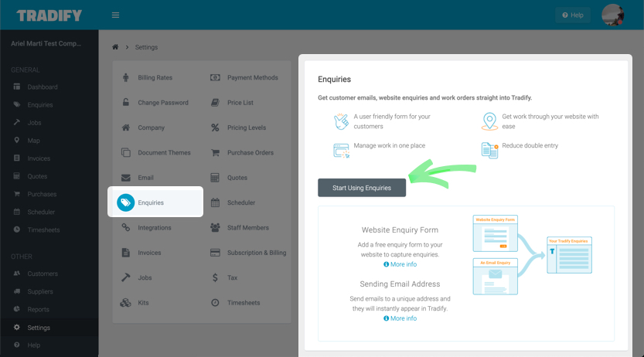The height and width of the screenshot is (357, 644).
Task: Click the Document Themes icon
Action: (126, 153)
